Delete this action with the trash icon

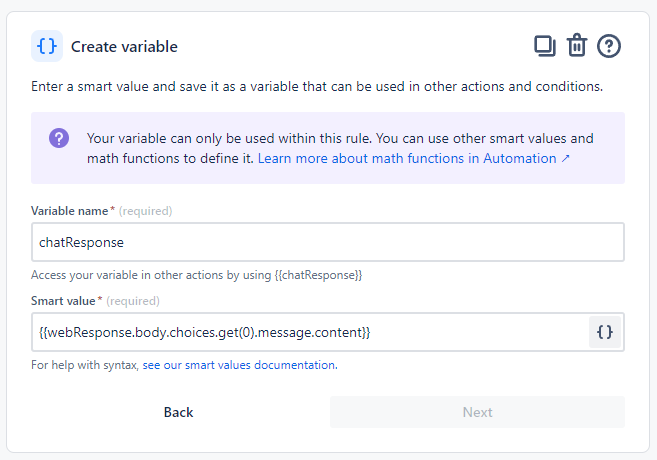click(x=576, y=46)
